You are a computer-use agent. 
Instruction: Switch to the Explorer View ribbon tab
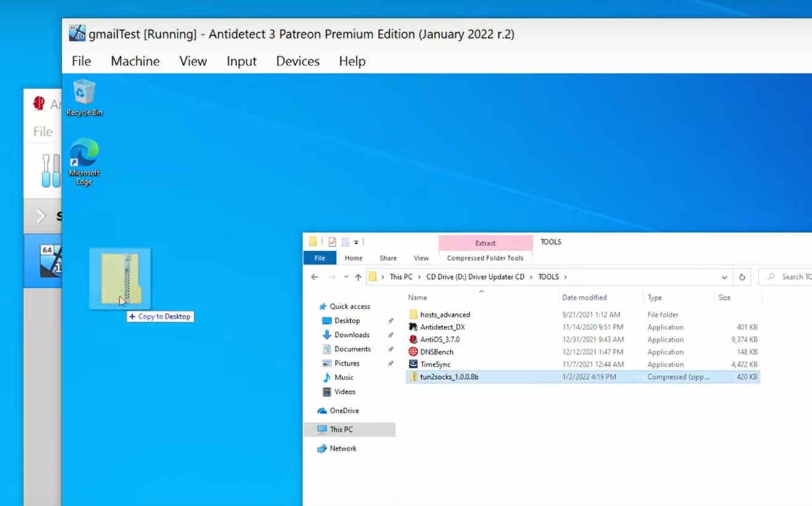point(421,258)
